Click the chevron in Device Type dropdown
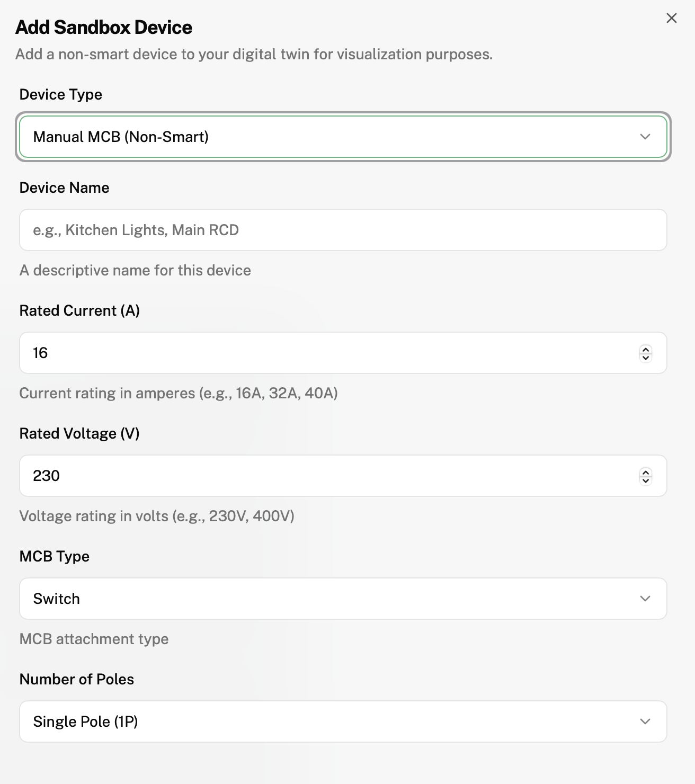The height and width of the screenshot is (784, 695). pyautogui.click(x=645, y=137)
